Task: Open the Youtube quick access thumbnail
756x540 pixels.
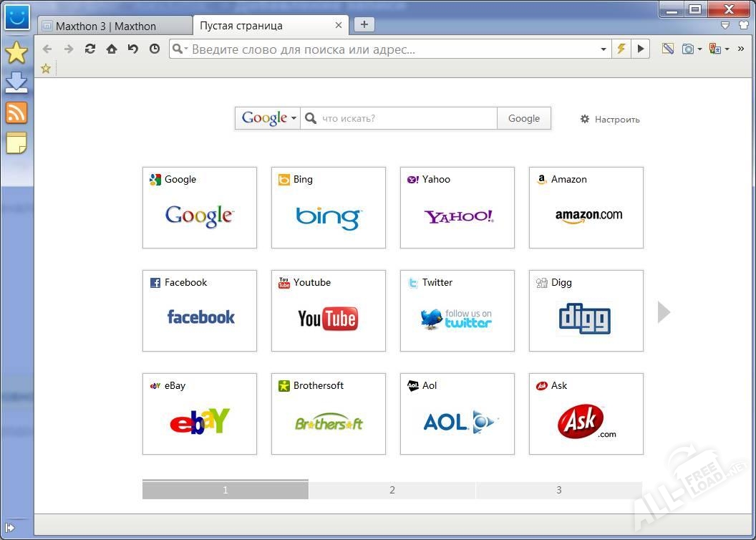Action: (328, 311)
